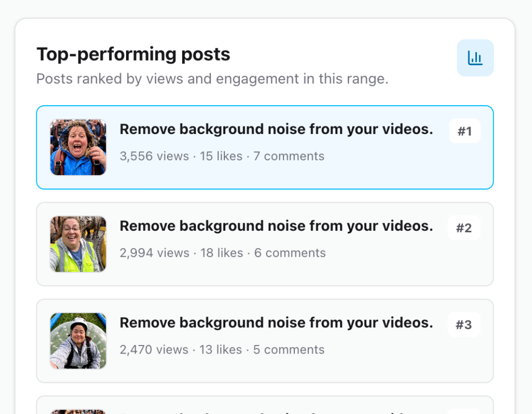532x414 pixels.
Task: Click '2,994 views · 18 likes · 6 comments'
Action: pyautogui.click(x=222, y=253)
